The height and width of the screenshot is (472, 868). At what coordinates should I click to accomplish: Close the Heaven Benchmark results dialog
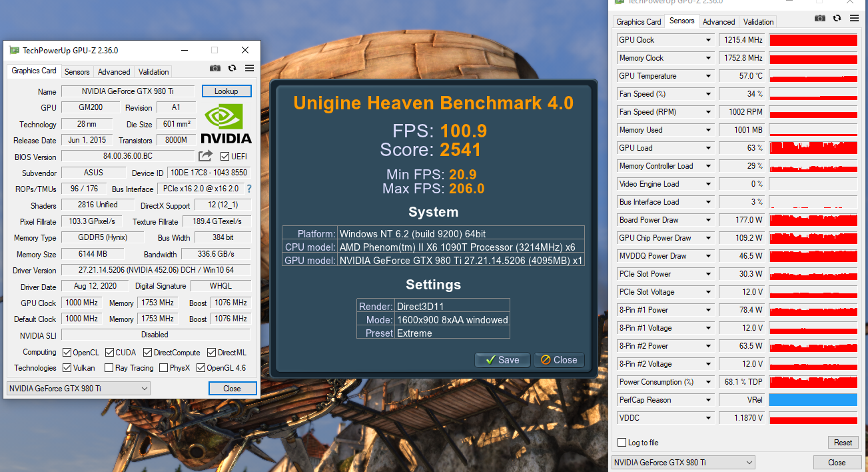click(559, 360)
